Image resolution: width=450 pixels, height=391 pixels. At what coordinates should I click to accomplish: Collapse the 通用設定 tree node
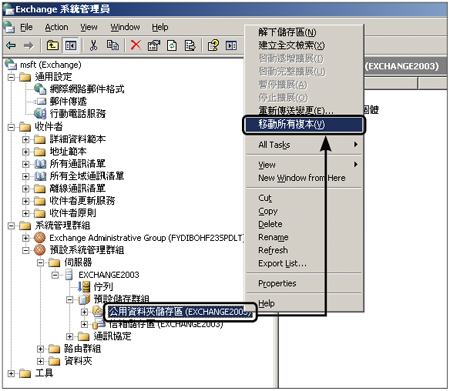click(11, 77)
